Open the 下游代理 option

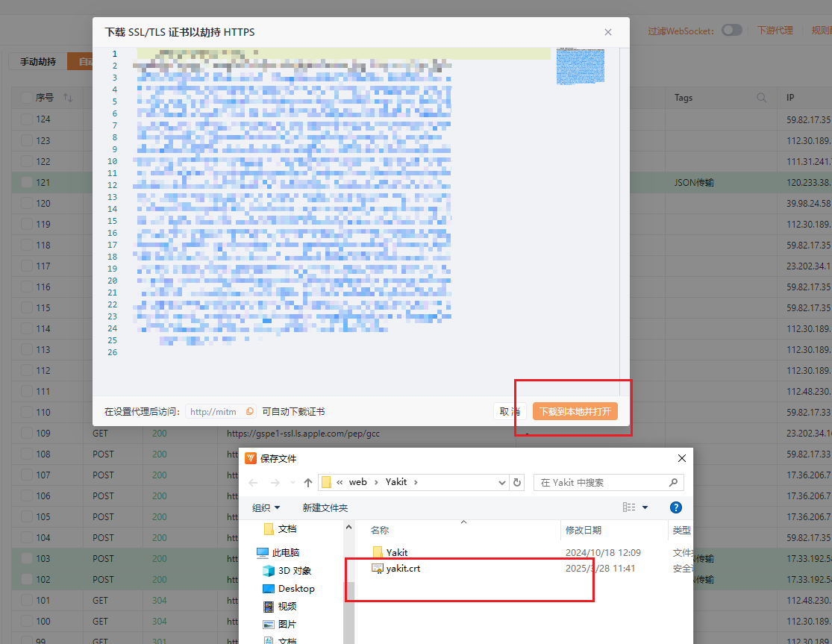pos(775,31)
